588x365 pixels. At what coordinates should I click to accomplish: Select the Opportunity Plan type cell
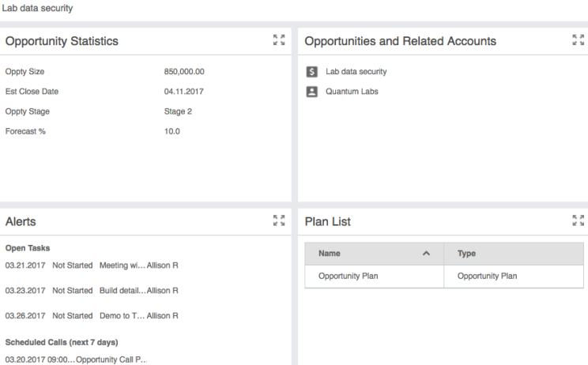coord(486,277)
